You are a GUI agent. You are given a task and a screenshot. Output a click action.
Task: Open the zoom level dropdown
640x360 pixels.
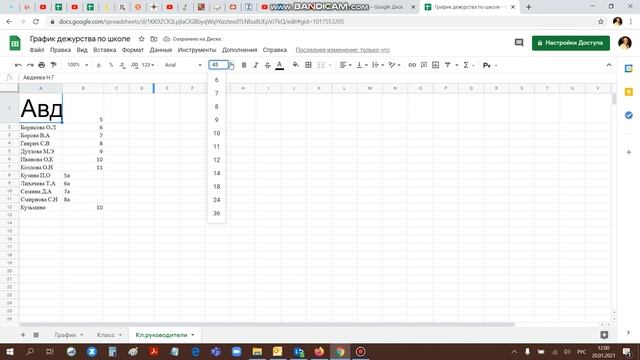coord(77,65)
